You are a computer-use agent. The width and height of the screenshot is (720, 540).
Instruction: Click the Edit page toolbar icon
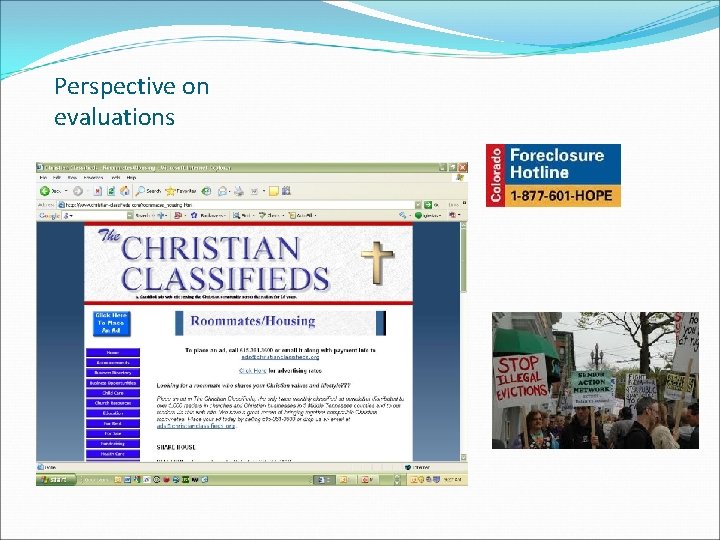click(254, 191)
